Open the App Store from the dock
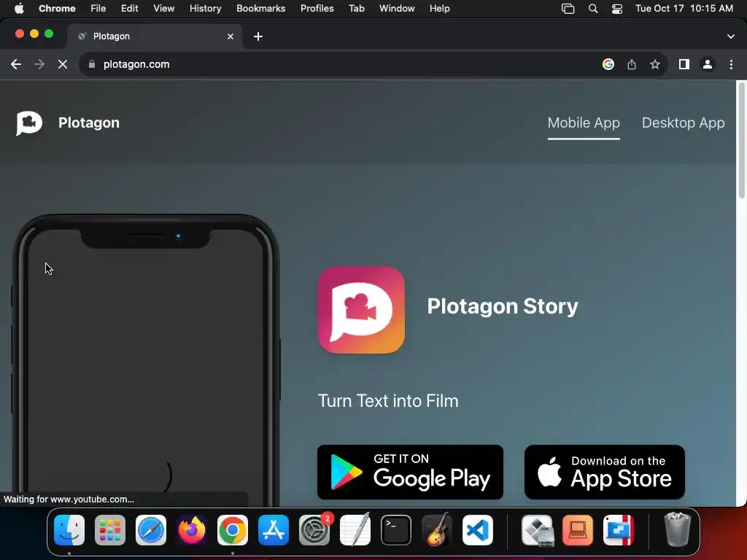Screen dimensions: 747x560 [x=274, y=530]
